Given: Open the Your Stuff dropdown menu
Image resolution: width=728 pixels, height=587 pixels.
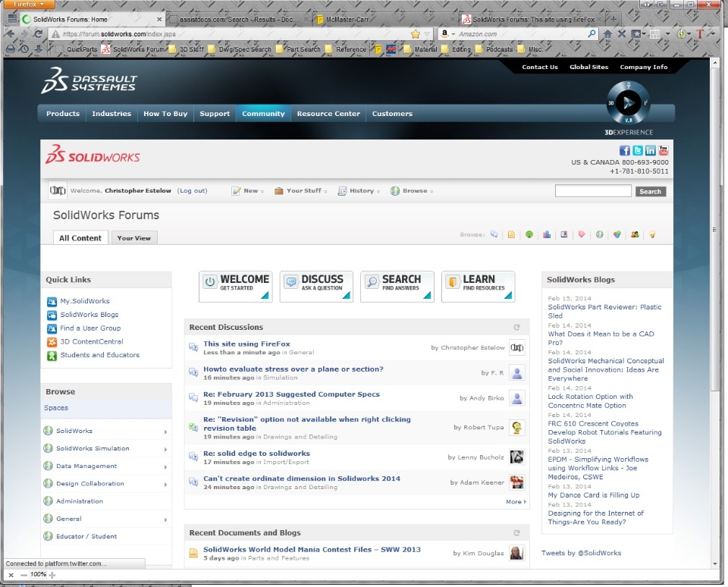Looking at the screenshot, I should tap(301, 191).
